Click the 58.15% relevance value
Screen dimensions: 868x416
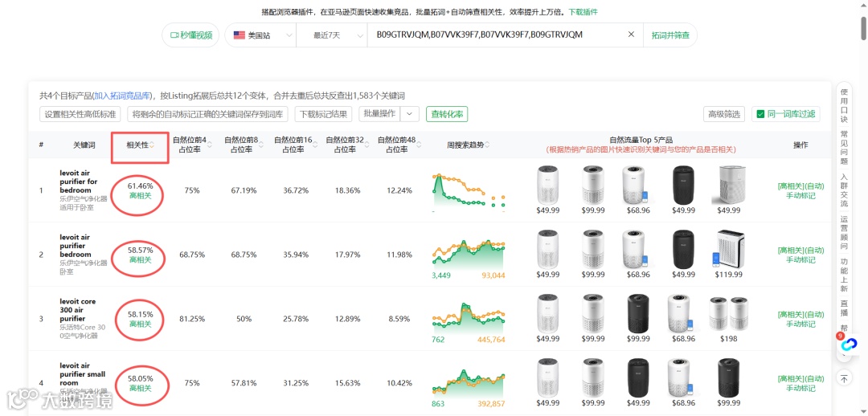coord(140,314)
